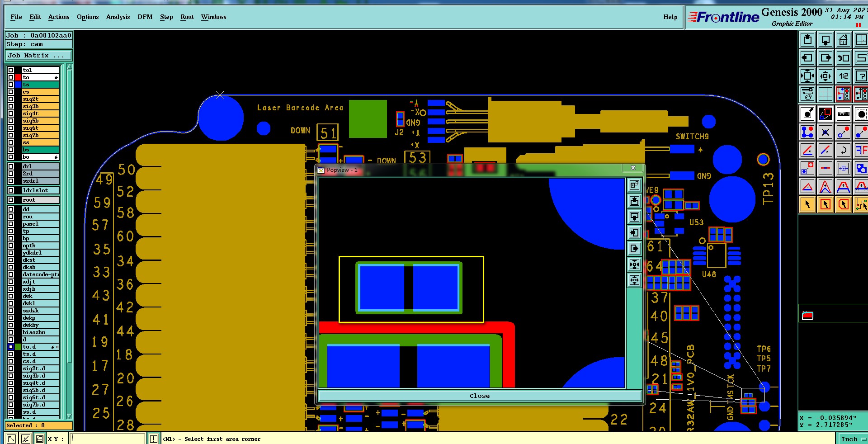Select the dimension spacing tool icon
Screen dimensions: 868x444
844,168
